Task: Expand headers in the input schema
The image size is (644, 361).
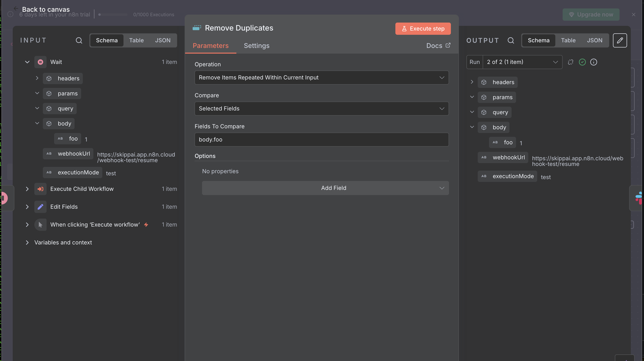Action: (37, 78)
